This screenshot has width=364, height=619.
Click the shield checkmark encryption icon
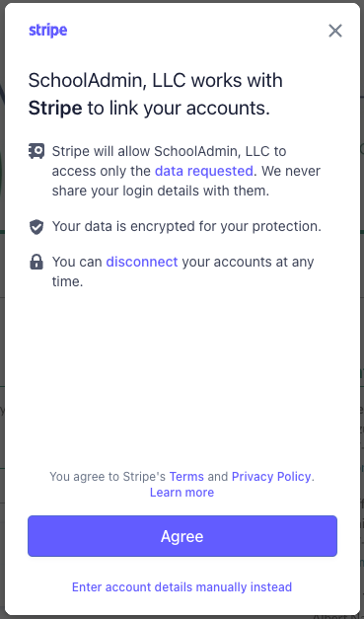[36, 227]
